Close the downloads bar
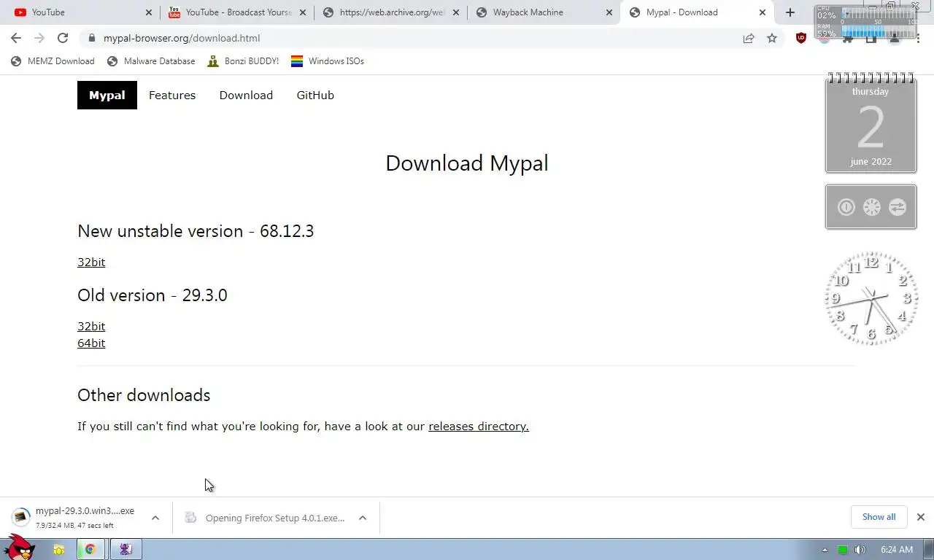This screenshot has width=934, height=560. pos(921,517)
